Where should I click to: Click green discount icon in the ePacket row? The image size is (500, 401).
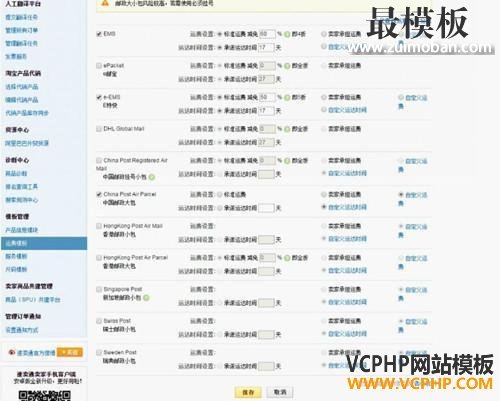click(287, 66)
